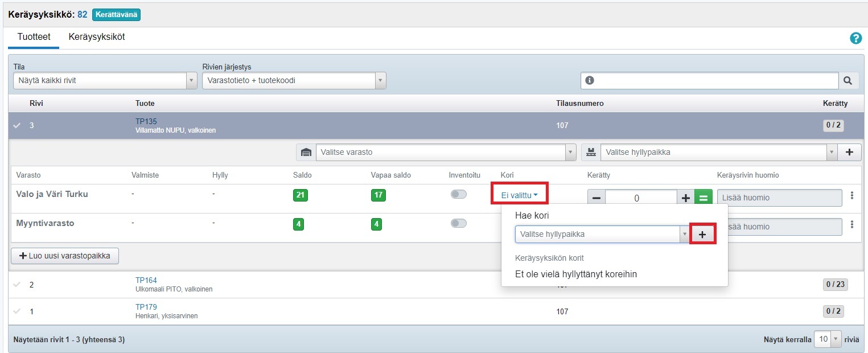Viewport: 868px width, 353px height.
Task: Mark row 2 checkmark as collected
Action: coord(17,285)
